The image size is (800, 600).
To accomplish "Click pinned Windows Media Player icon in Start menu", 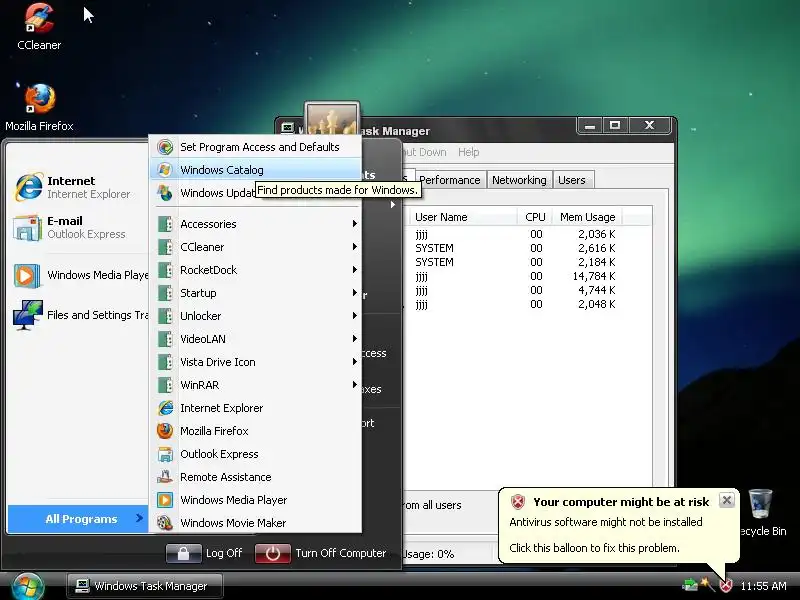I will (27, 276).
